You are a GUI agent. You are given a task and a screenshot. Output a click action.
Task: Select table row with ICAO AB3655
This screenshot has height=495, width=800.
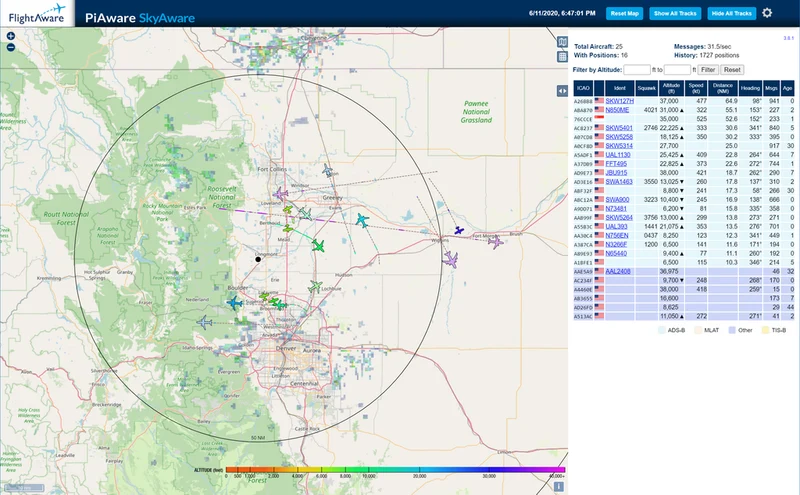[x=684, y=298]
